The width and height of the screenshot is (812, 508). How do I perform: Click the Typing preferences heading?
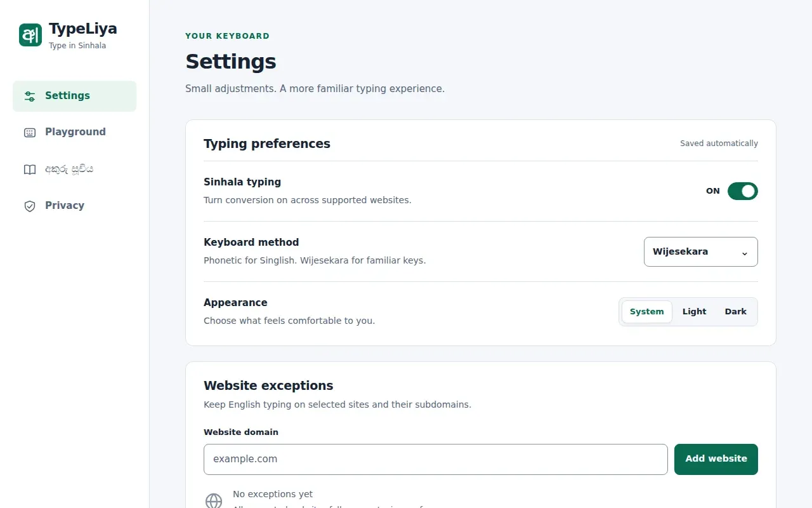click(267, 144)
